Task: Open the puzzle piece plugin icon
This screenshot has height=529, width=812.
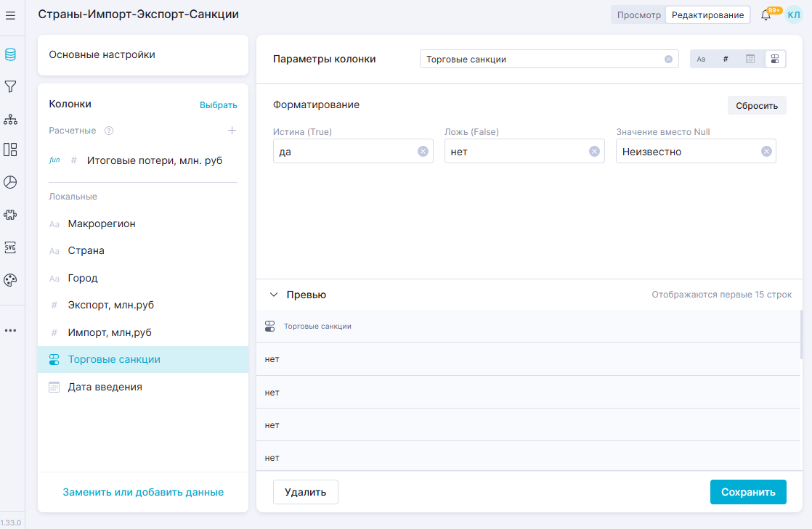Action: click(x=10, y=215)
